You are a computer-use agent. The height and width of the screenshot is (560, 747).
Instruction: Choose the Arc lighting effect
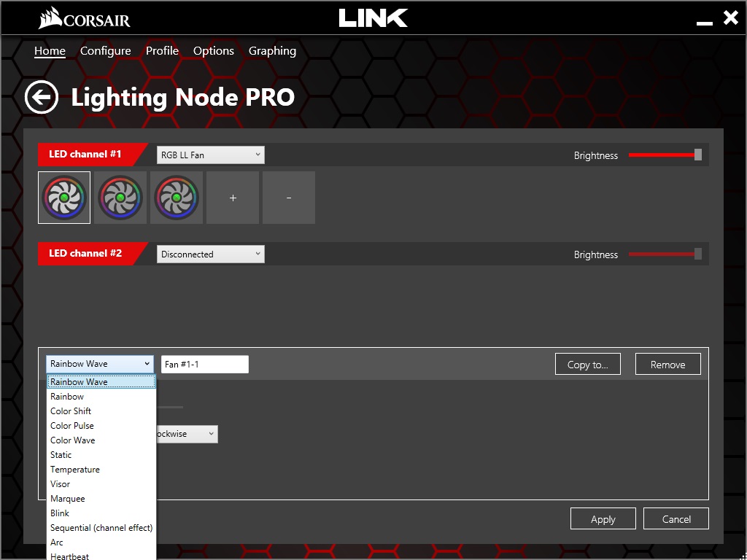[x=101, y=542]
